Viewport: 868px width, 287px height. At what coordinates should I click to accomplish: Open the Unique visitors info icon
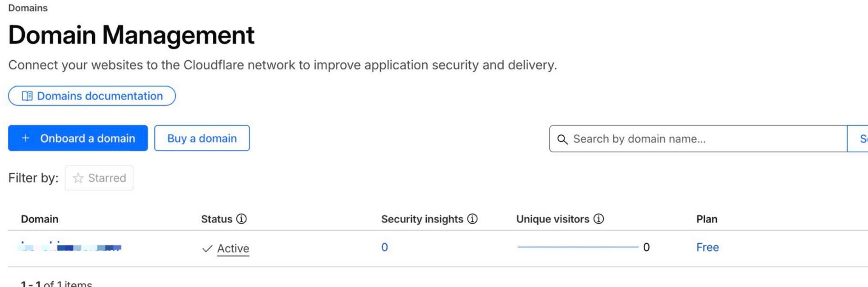tap(599, 219)
